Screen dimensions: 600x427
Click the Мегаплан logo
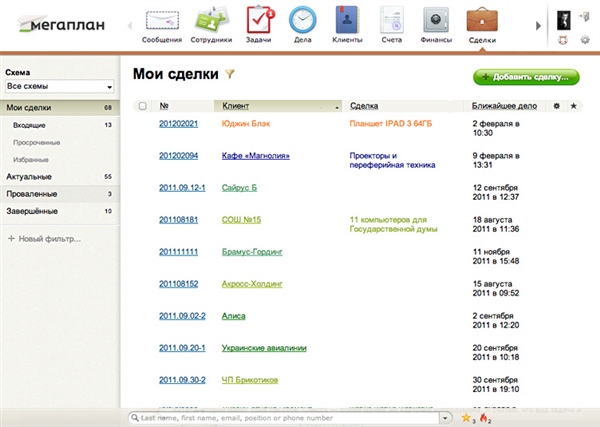(61, 24)
